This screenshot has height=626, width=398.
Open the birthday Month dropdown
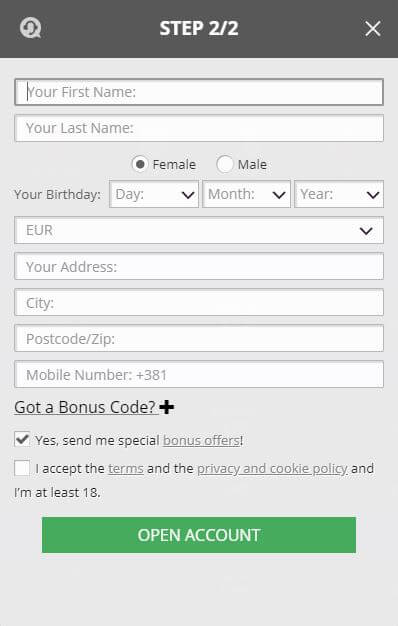(246, 194)
